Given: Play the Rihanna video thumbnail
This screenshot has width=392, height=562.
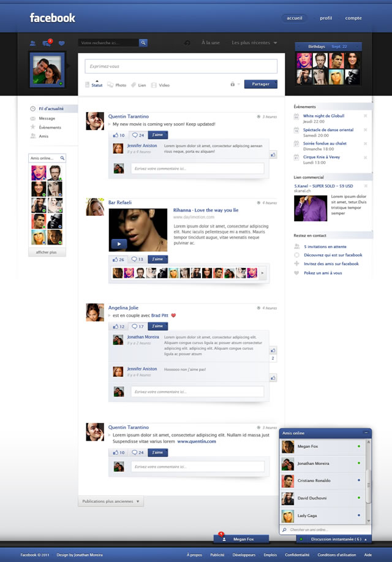Looking at the screenshot, I should click(x=119, y=243).
